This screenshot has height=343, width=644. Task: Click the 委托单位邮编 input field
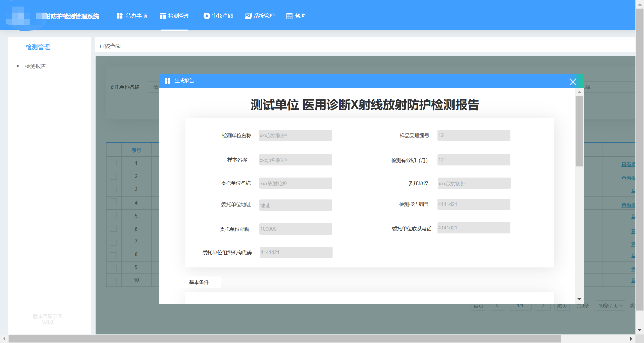(x=296, y=229)
